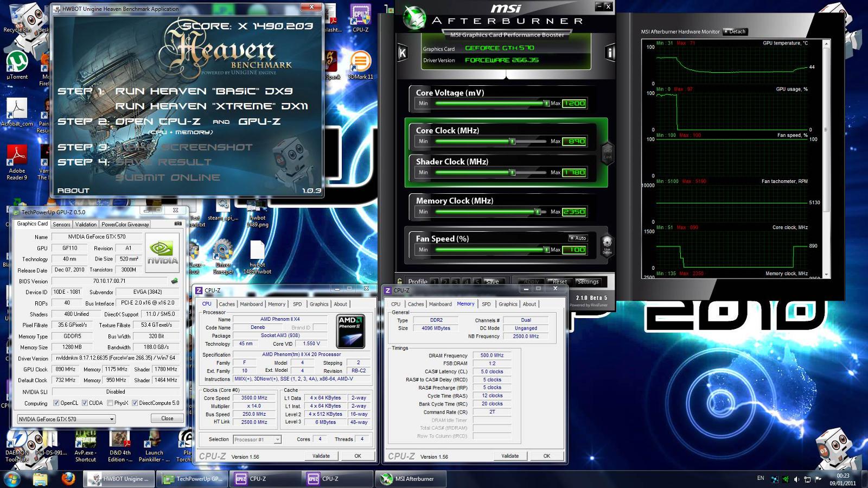Image resolution: width=868 pixels, height=488 pixels.
Task: Click the NVIDIA logo in GPU-Z
Action: pos(162,253)
